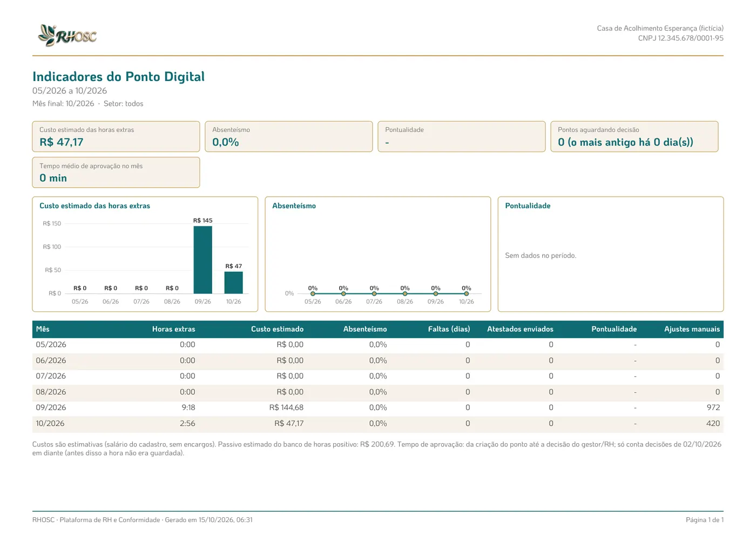This screenshot has height=535, width=756.
Task: Select the "Tempo médio de aprovação no mês" card
Action: click(116, 172)
